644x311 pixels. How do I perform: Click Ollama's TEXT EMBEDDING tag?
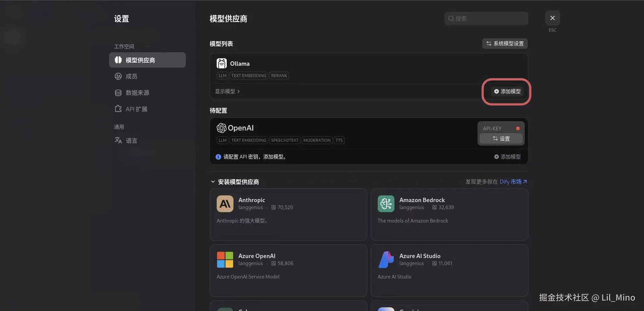[x=249, y=76]
